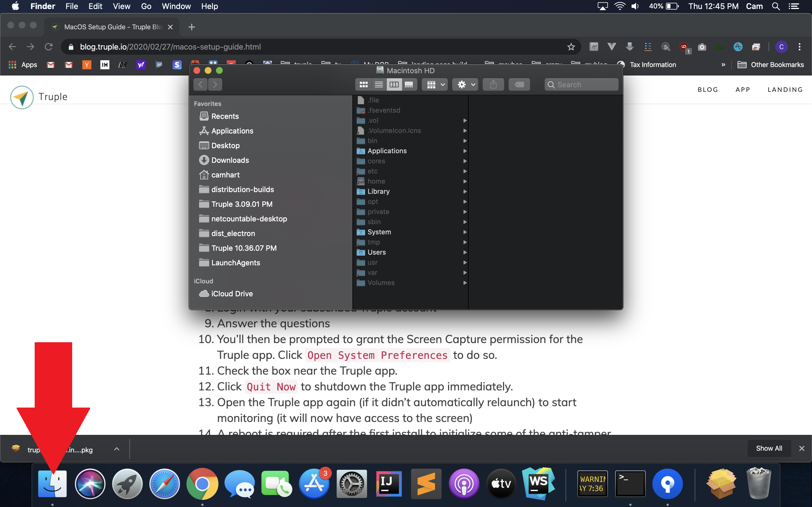Viewport: 812px width, 507px height.
Task: Open the Tax Information bookmark
Action: (652, 65)
